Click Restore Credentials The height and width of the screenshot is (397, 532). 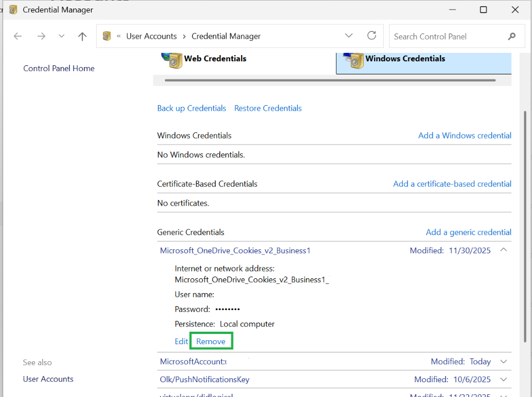[268, 108]
